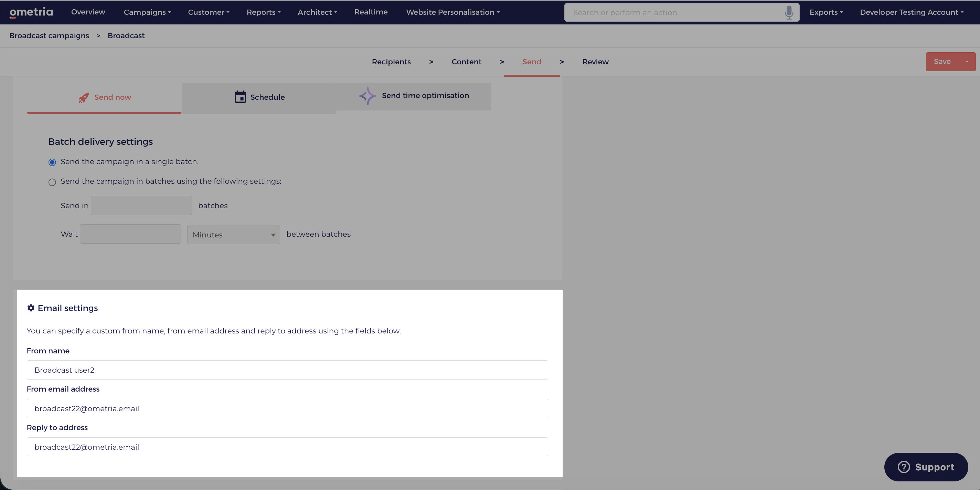
Task: Click the Batch delivery settings heading
Action: click(100, 142)
